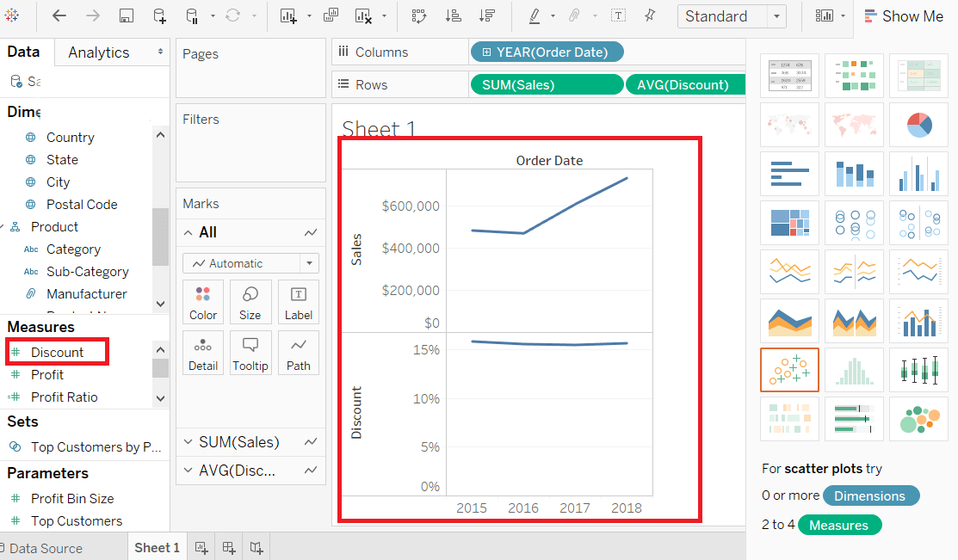Click the Clear sheet toolbar icon
This screenshot has height=560, width=958.
coord(363,16)
